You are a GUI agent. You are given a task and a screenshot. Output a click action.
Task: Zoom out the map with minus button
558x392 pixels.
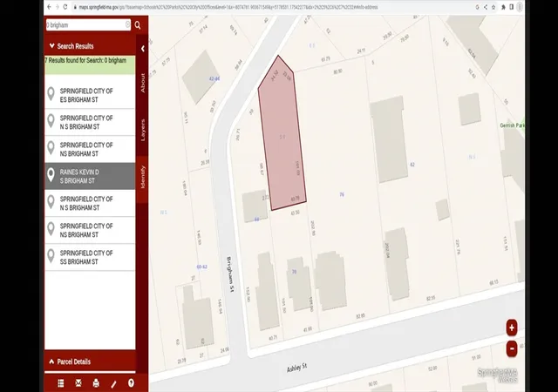(512, 348)
